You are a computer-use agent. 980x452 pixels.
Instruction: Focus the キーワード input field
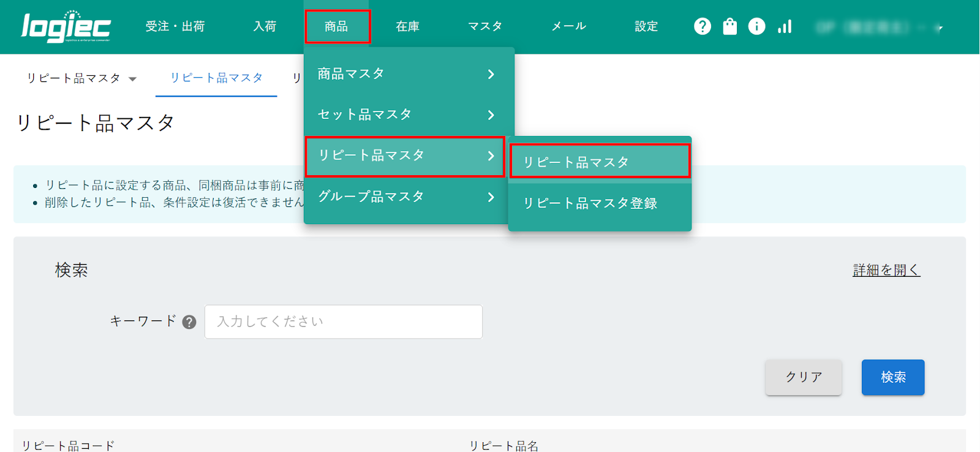[x=343, y=322]
